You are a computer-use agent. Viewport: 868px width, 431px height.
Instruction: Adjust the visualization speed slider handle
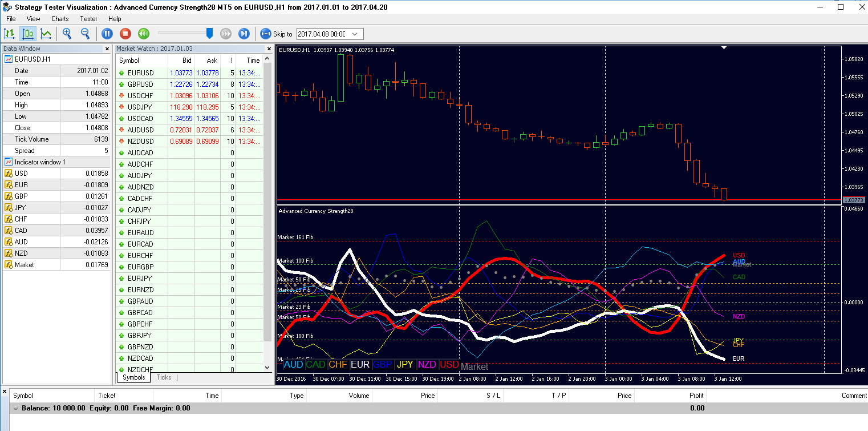[209, 34]
